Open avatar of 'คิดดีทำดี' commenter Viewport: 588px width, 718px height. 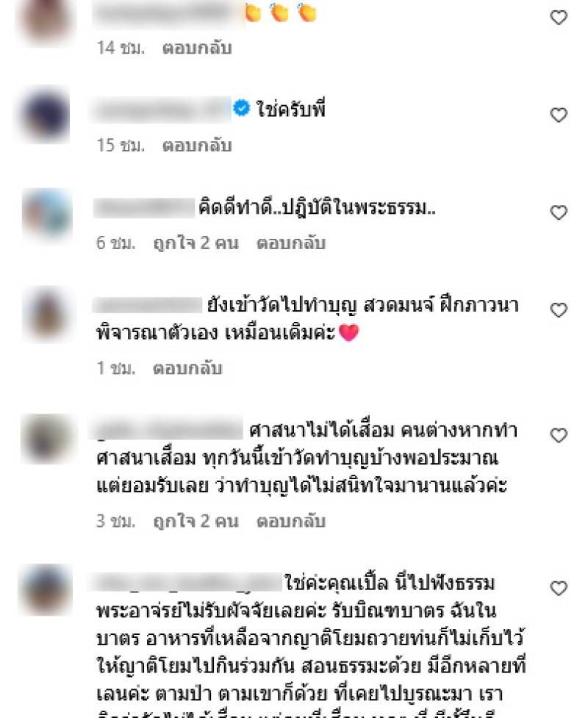[x=47, y=215]
